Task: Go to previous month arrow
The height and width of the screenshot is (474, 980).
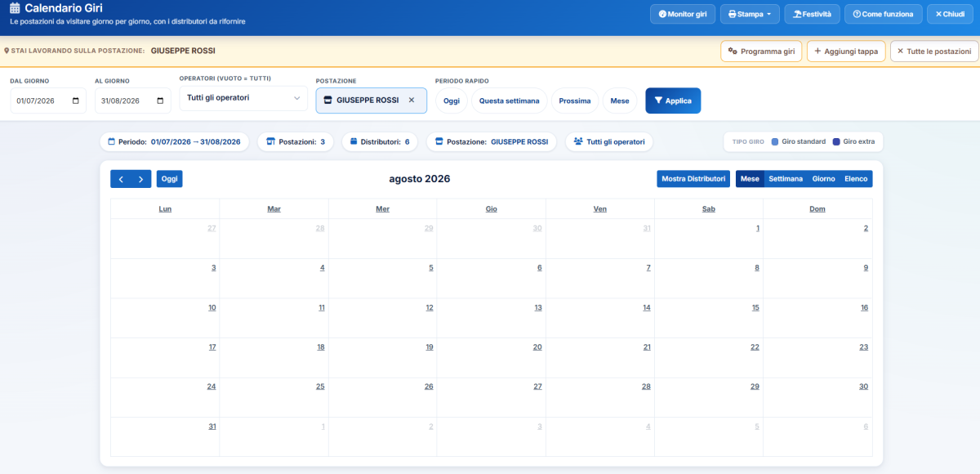Action: [x=121, y=179]
